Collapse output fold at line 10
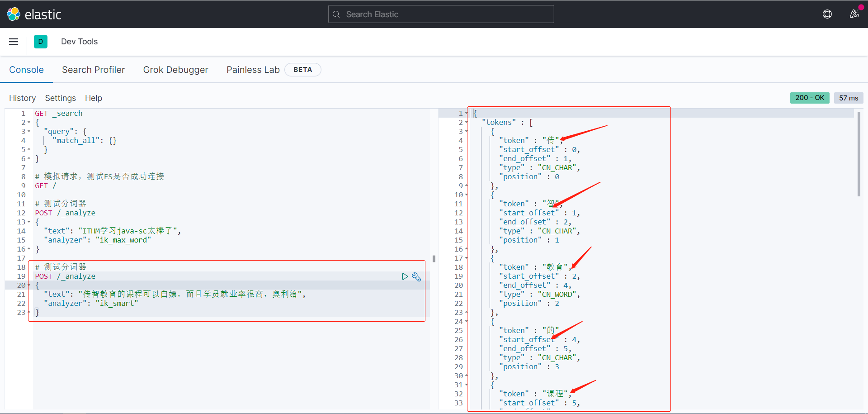 point(467,195)
